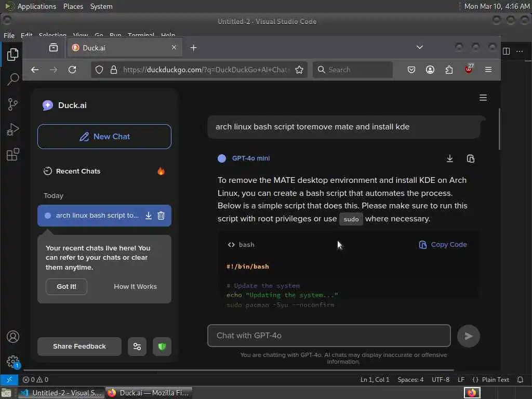Close the Duck.ai tab

pyautogui.click(x=174, y=47)
